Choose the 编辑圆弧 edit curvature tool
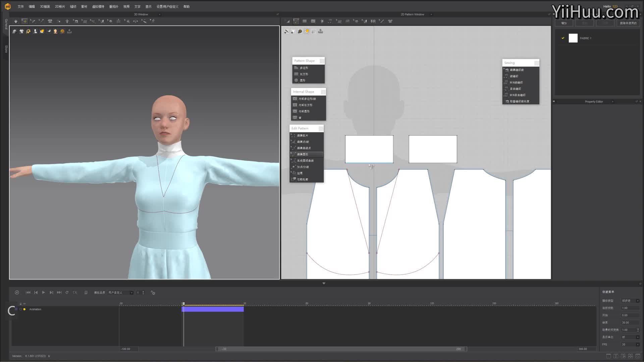The width and height of the screenshot is (644, 362). tap(303, 154)
